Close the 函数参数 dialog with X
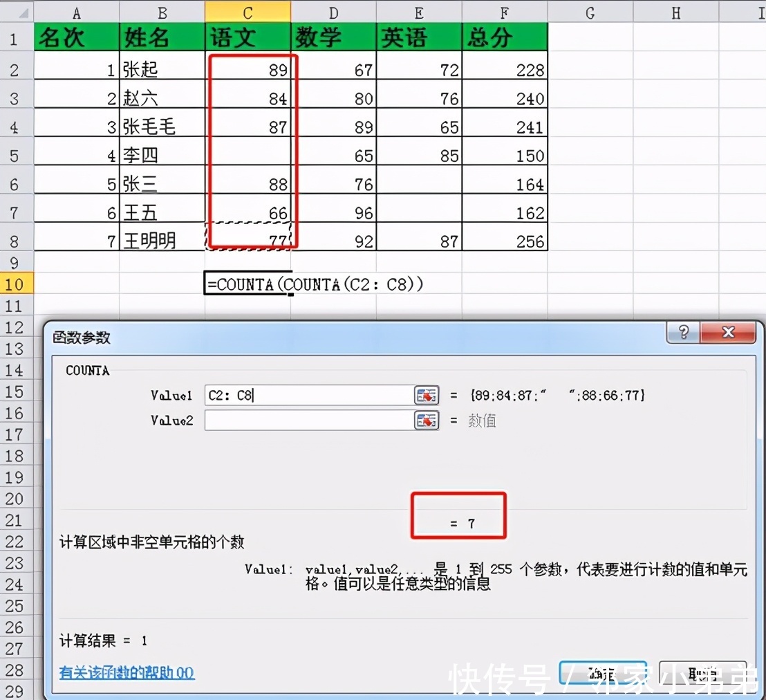The height and width of the screenshot is (700, 766). [728, 333]
